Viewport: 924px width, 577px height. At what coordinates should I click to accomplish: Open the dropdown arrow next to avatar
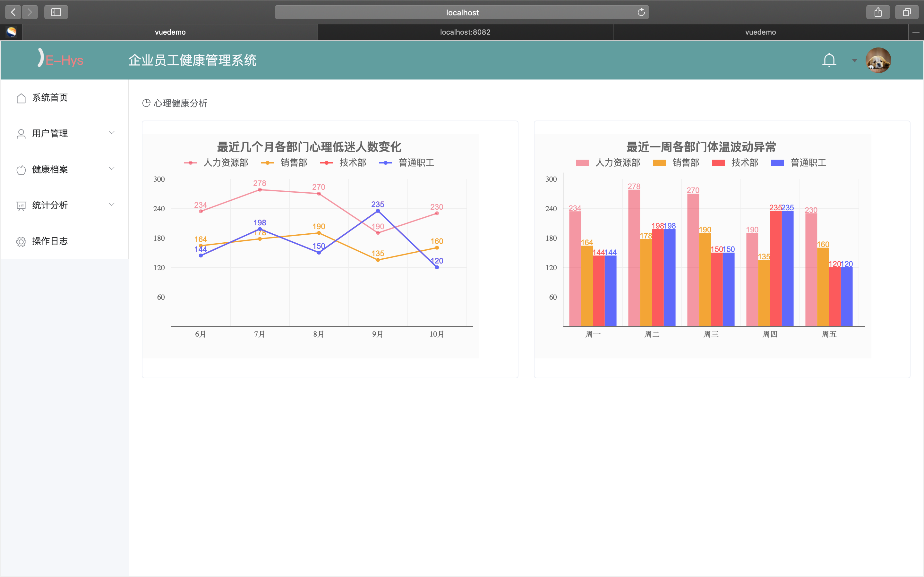(x=854, y=60)
